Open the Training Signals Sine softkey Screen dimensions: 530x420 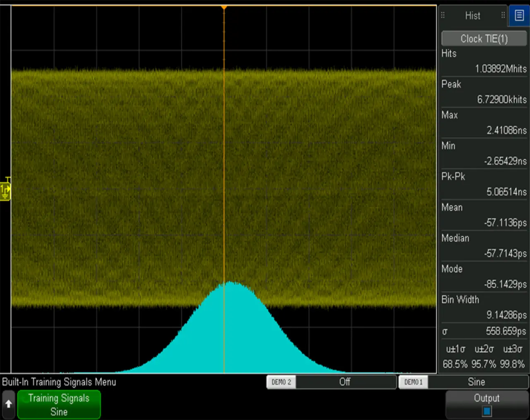[59, 405]
